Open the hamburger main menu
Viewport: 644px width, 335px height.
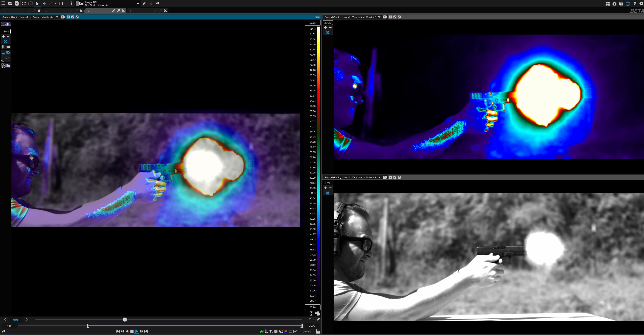pyautogui.click(x=4, y=3)
